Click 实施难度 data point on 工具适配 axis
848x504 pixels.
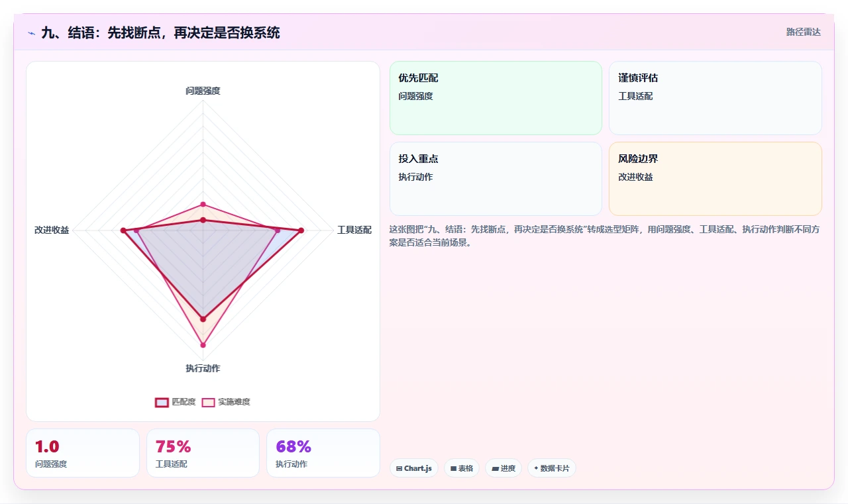pos(277,230)
